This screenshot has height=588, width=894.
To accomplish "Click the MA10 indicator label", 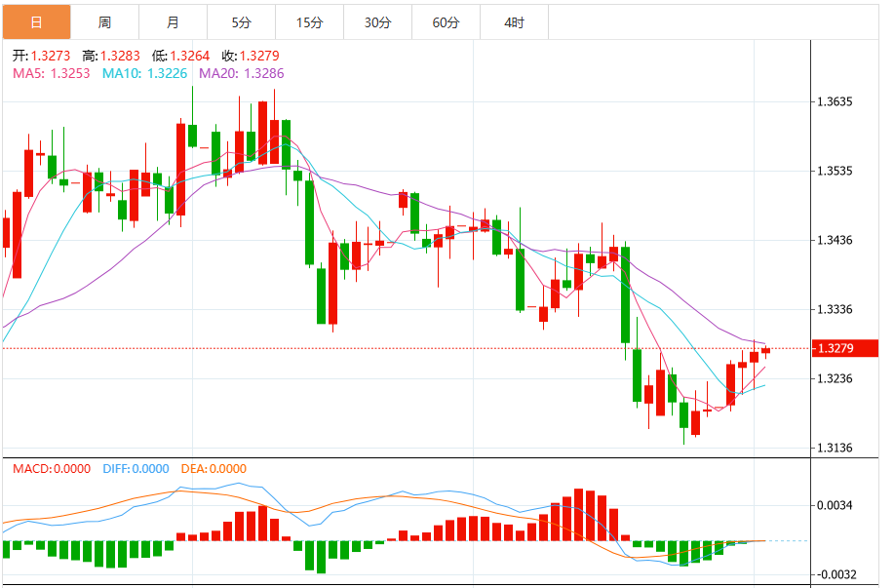I will pos(145,73).
